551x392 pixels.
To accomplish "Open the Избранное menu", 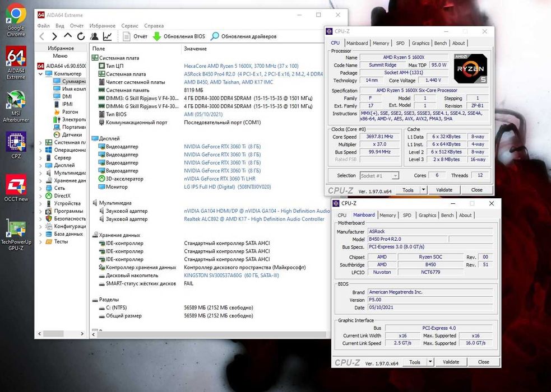I will pos(102,26).
